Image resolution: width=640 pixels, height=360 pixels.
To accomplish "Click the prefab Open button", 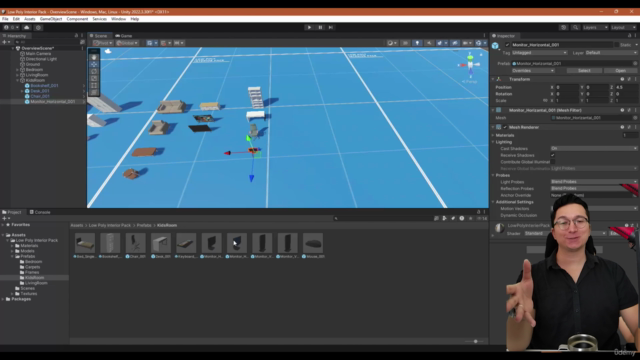I will click(620, 71).
